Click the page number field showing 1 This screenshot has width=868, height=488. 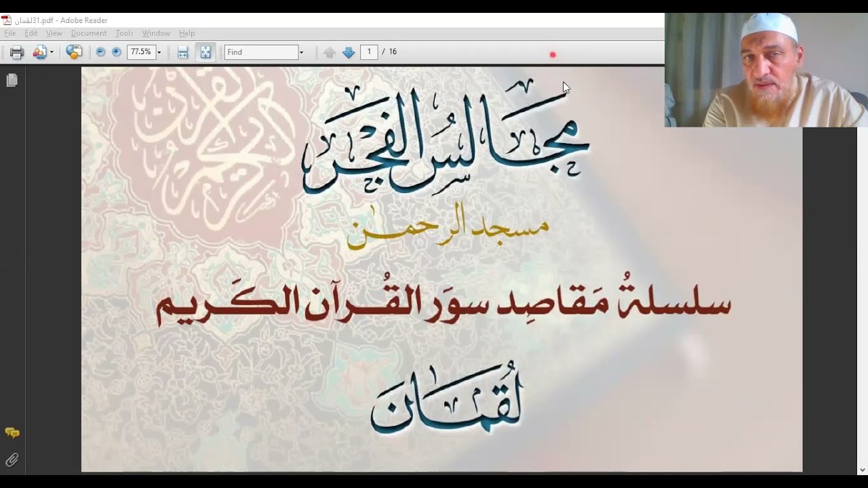pos(369,52)
